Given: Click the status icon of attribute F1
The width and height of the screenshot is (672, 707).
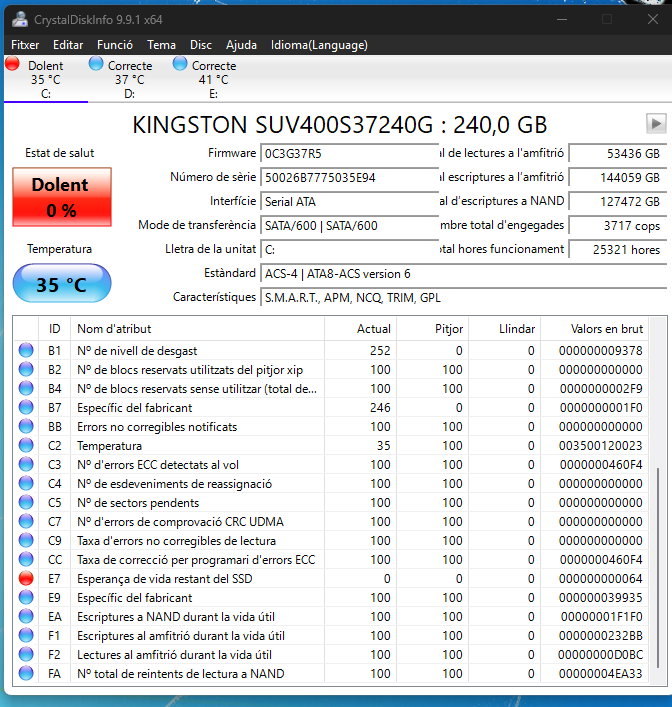Looking at the screenshot, I should pos(26,635).
